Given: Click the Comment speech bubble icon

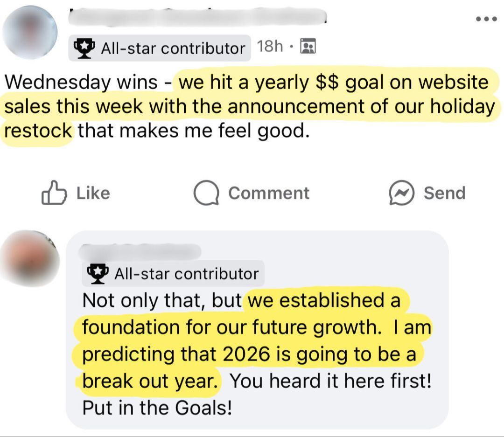Looking at the screenshot, I should pos(206,193).
